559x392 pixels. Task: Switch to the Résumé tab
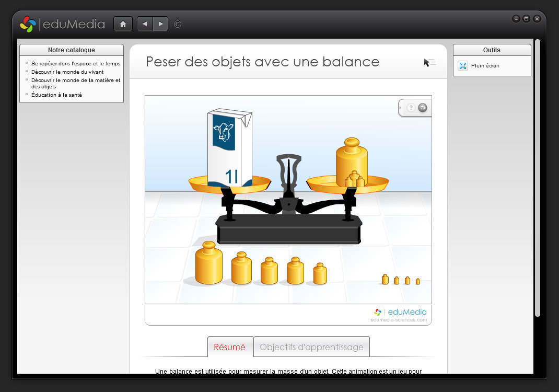tap(230, 347)
